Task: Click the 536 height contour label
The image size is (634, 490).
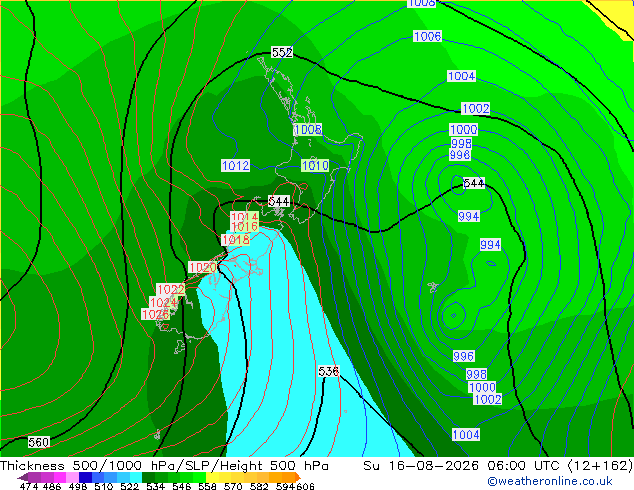Action: point(328,371)
